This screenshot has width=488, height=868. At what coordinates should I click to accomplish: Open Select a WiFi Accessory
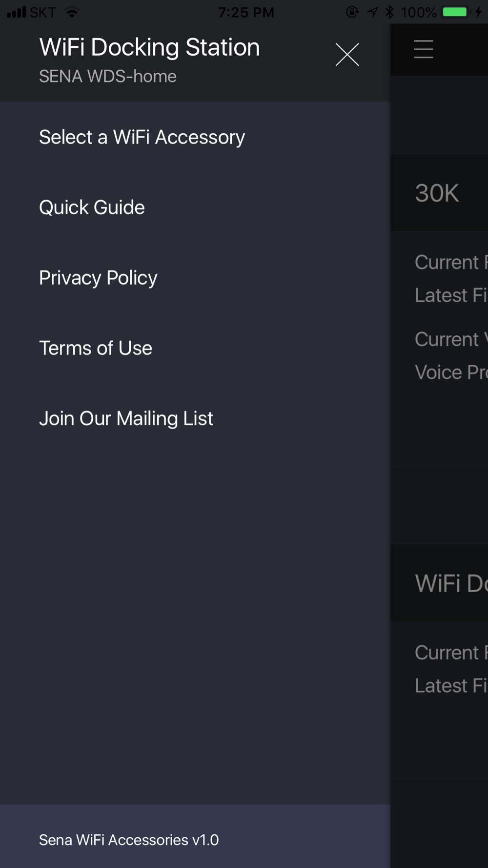(x=195, y=137)
